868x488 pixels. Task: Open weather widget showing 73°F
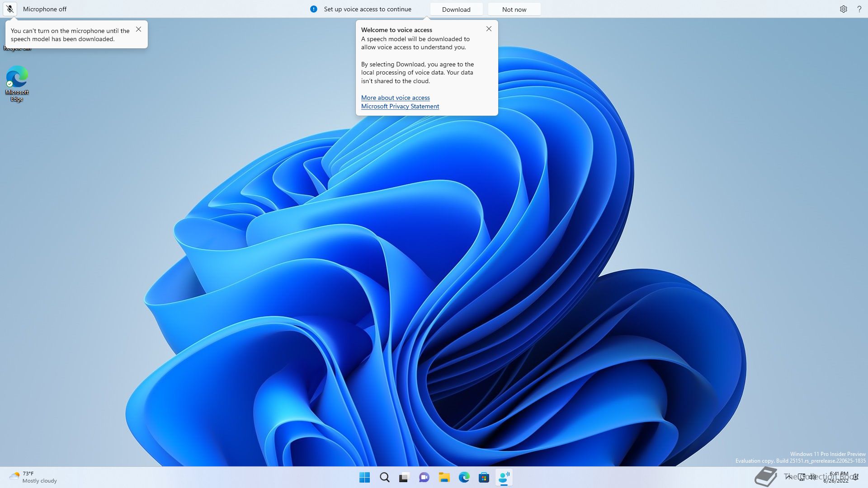tap(33, 477)
